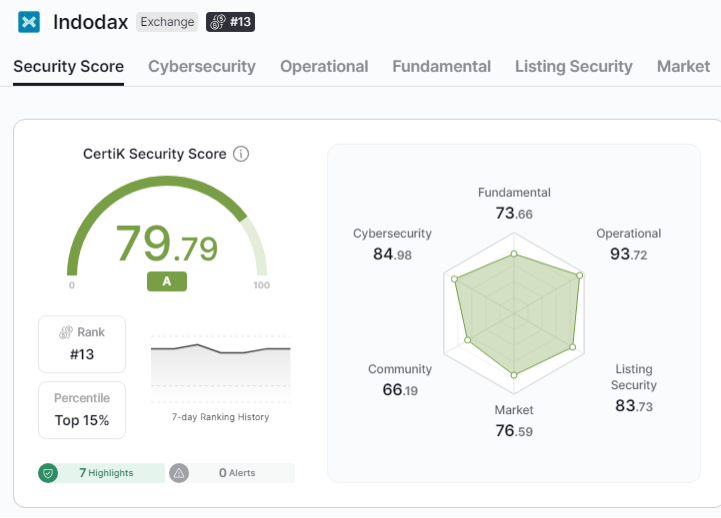Click the info icon beside CertiK Security Score
This screenshot has height=518, width=721.
pos(241,154)
